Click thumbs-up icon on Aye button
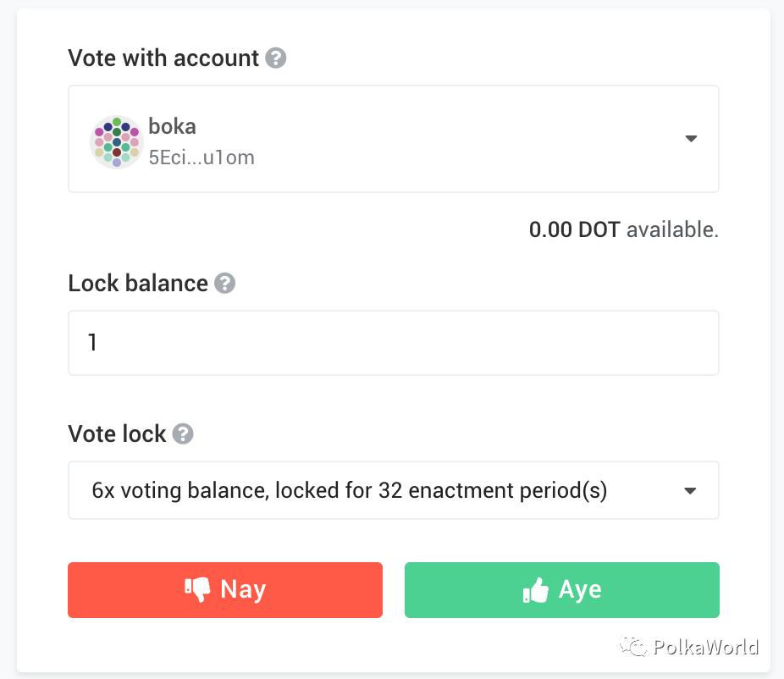 tap(535, 590)
